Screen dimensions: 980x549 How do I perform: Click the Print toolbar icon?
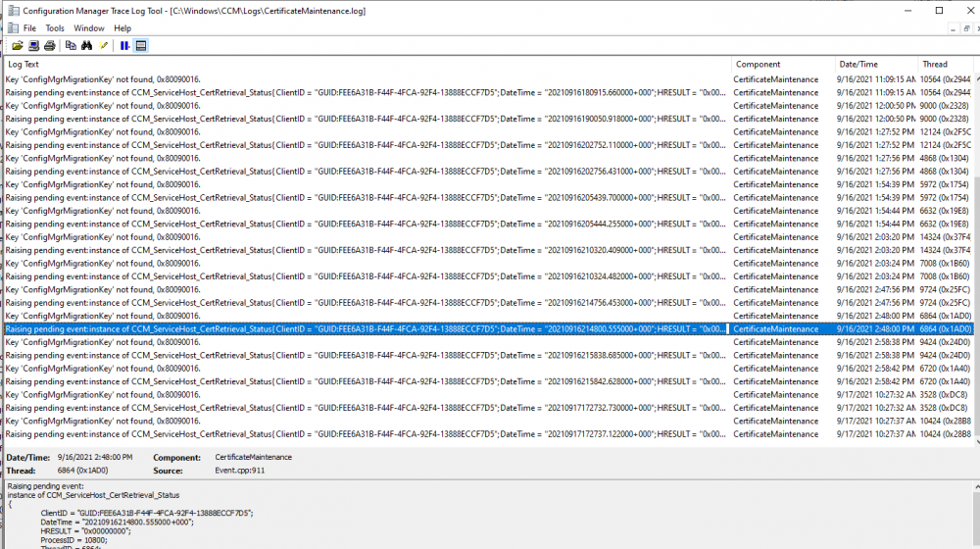[x=50, y=46]
